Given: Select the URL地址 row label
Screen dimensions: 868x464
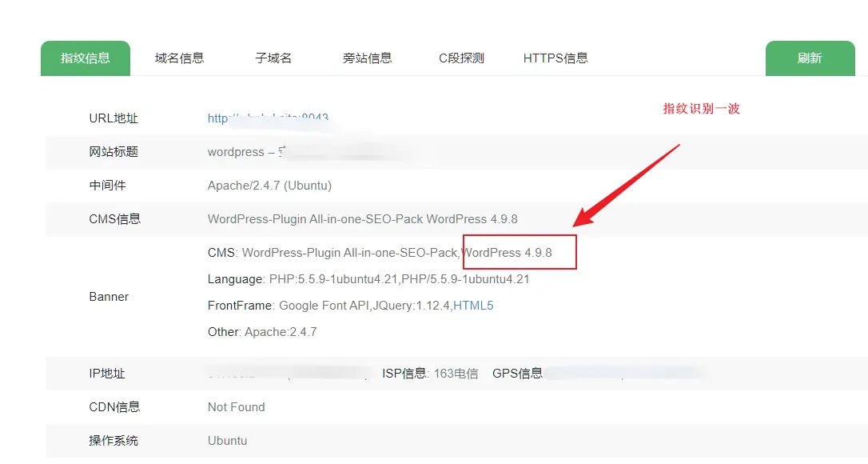Looking at the screenshot, I should coord(113,118).
